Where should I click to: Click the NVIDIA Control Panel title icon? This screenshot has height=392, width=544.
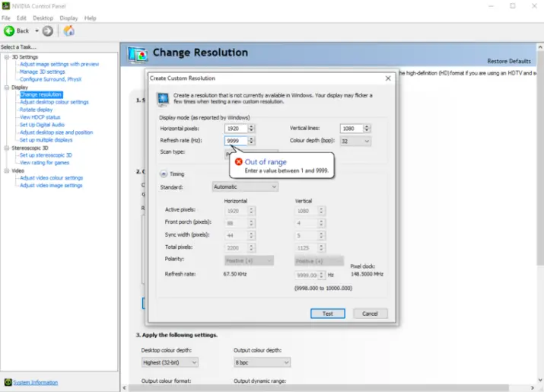pyautogui.click(x=5, y=6)
